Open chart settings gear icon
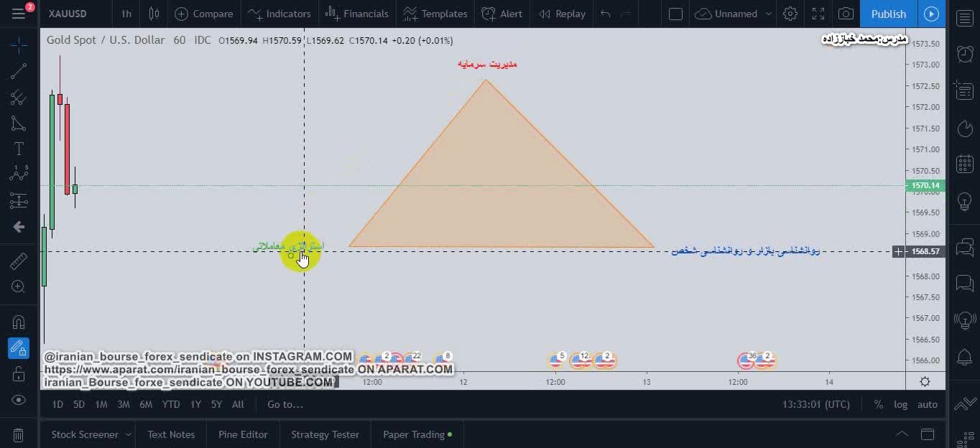 pyautogui.click(x=790, y=14)
